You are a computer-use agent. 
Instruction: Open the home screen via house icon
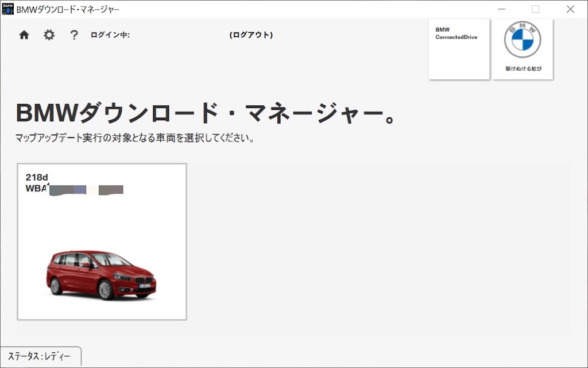(x=24, y=34)
